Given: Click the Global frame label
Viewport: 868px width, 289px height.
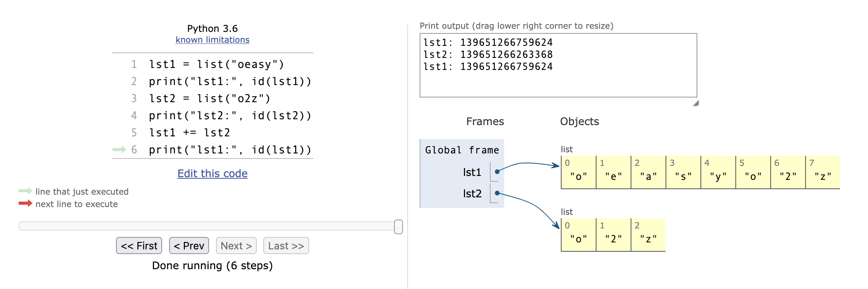Looking at the screenshot, I should click(x=462, y=150).
